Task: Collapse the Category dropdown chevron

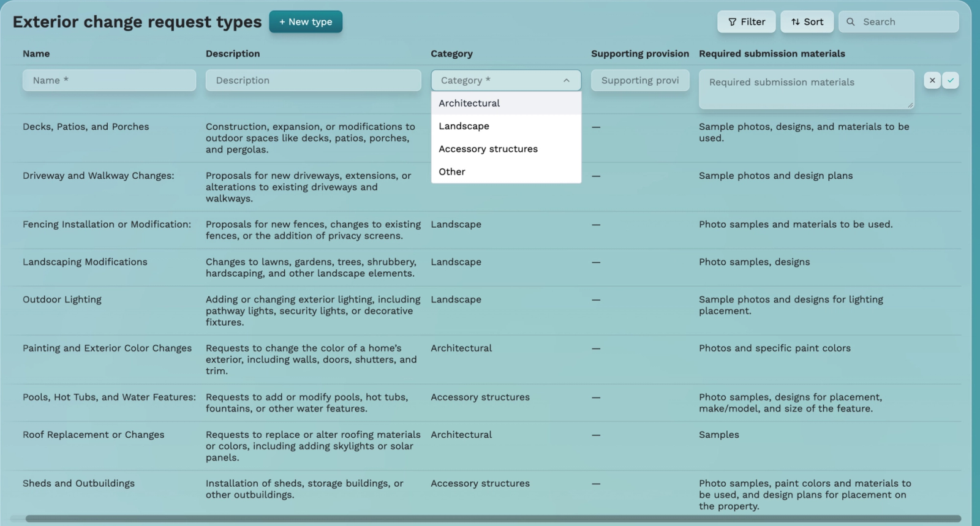Action: pos(567,80)
